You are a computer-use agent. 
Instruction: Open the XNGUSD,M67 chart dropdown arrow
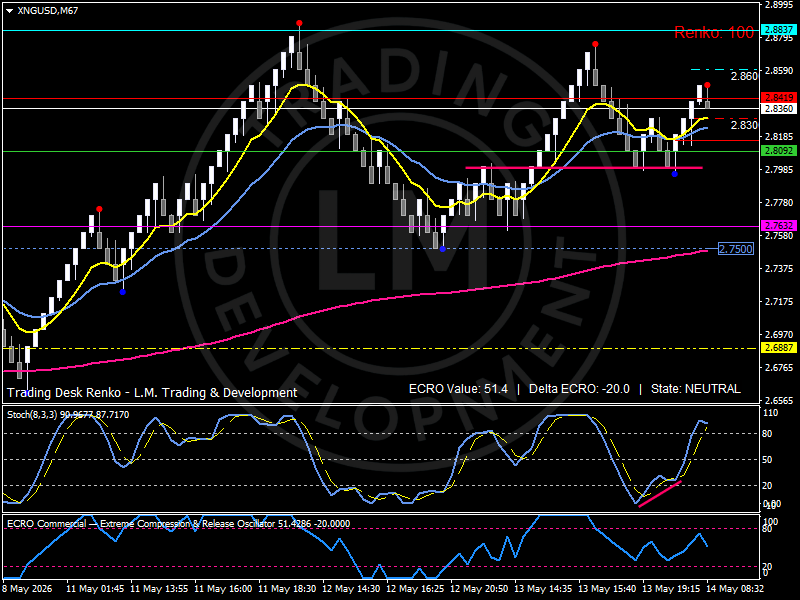click(9, 11)
